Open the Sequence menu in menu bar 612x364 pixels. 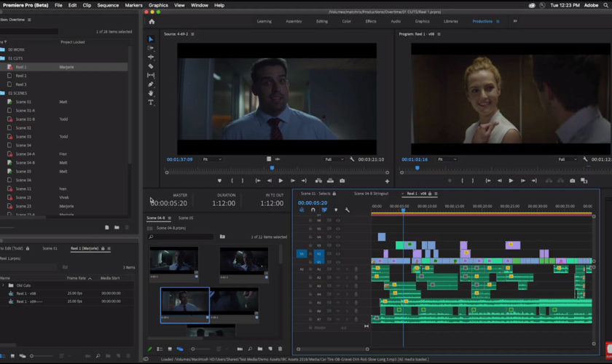108,5
